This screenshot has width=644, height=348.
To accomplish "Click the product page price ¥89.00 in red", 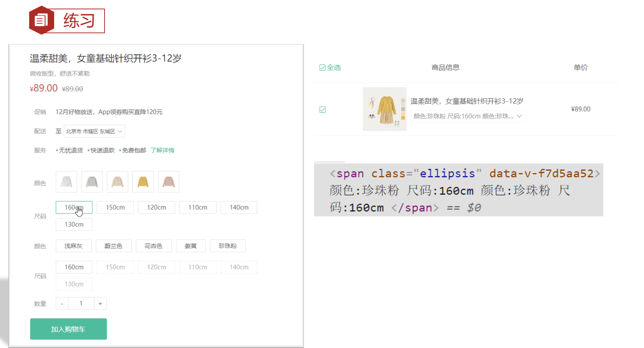I will (x=44, y=88).
